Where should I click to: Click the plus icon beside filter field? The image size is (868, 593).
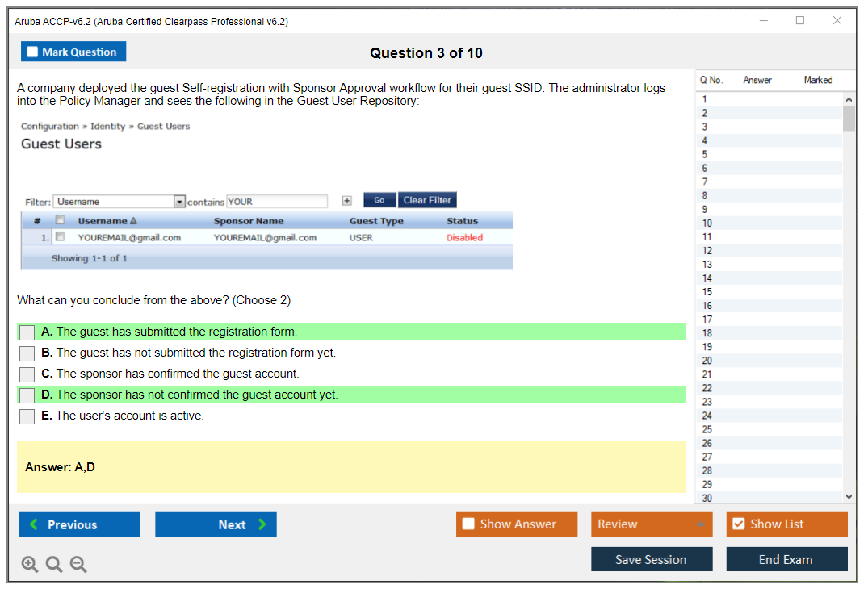347,201
